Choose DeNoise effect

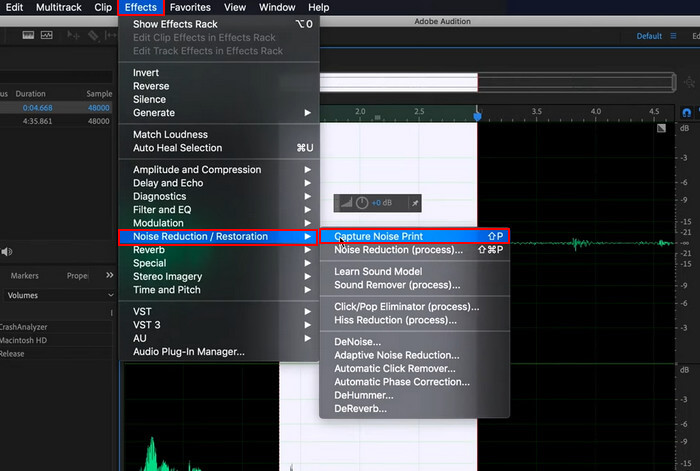click(415, 342)
